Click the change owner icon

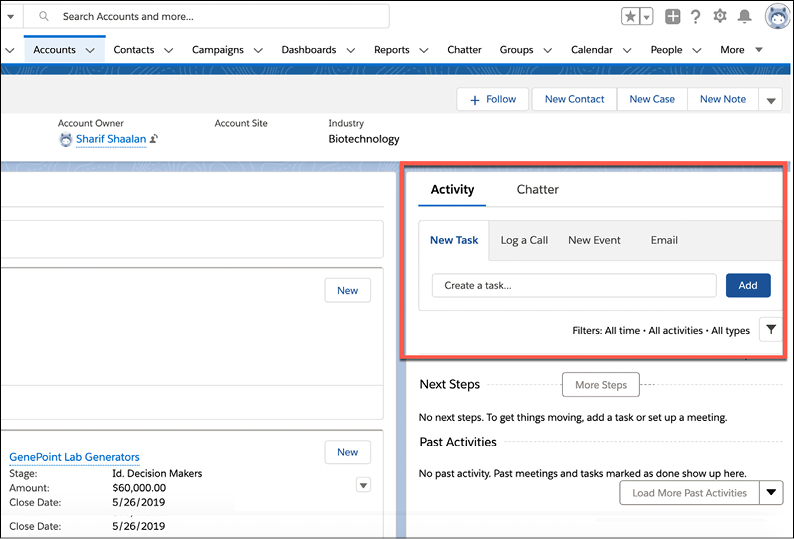[154, 138]
